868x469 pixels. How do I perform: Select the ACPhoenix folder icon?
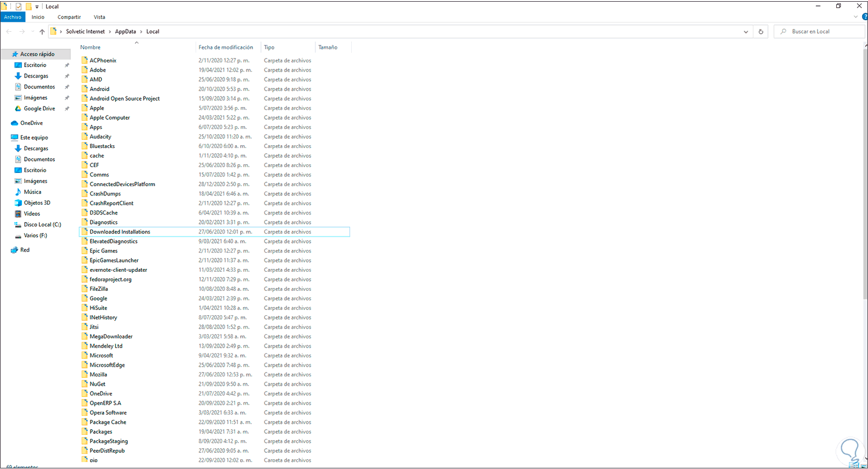click(x=84, y=60)
